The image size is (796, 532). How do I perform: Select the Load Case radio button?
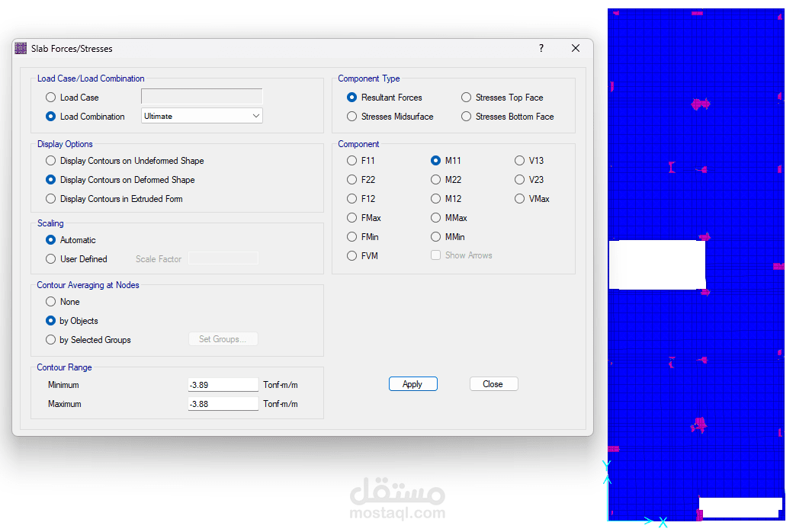click(51, 98)
